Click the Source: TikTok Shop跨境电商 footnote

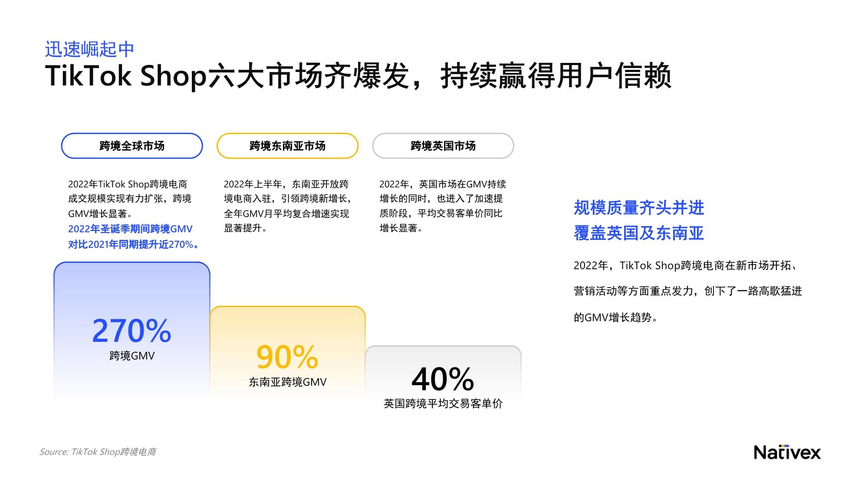[x=98, y=452]
